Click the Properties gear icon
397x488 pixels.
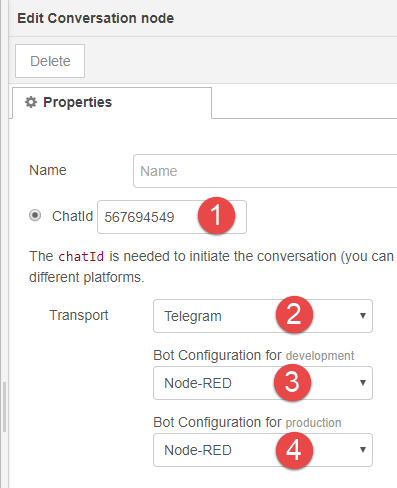pos(31,102)
